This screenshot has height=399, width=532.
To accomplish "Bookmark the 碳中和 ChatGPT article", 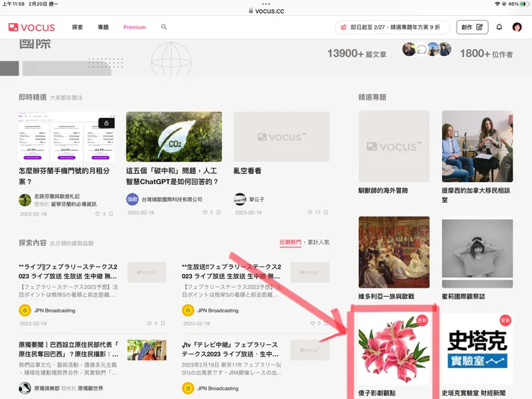I will [219, 212].
